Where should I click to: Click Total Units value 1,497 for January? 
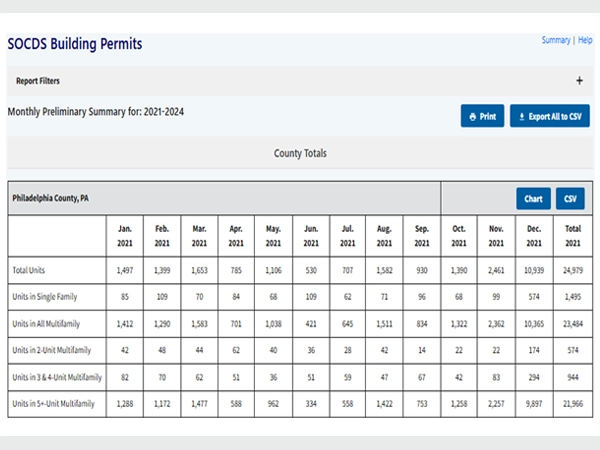point(125,270)
